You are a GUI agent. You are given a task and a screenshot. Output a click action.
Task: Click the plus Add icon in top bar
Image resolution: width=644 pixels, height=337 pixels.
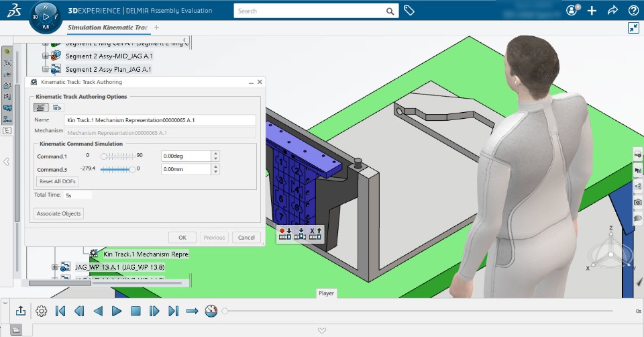(x=592, y=11)
